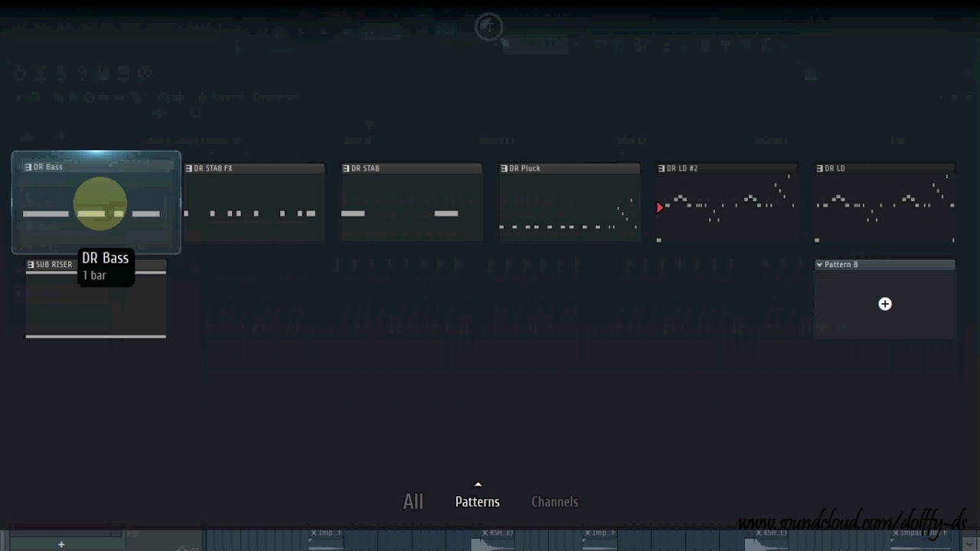
Task: Switch to the Patterns tab
Action: coord(477,502)
